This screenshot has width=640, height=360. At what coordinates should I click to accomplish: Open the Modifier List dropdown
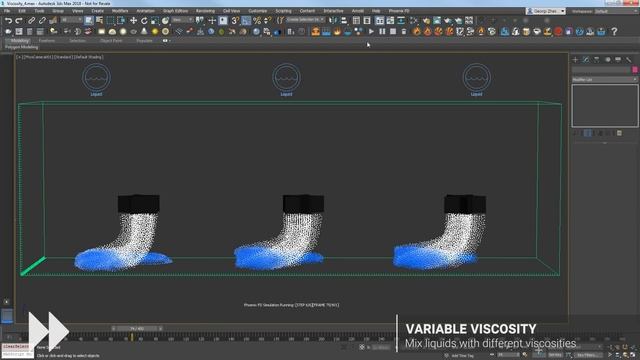tap(604, 80)
